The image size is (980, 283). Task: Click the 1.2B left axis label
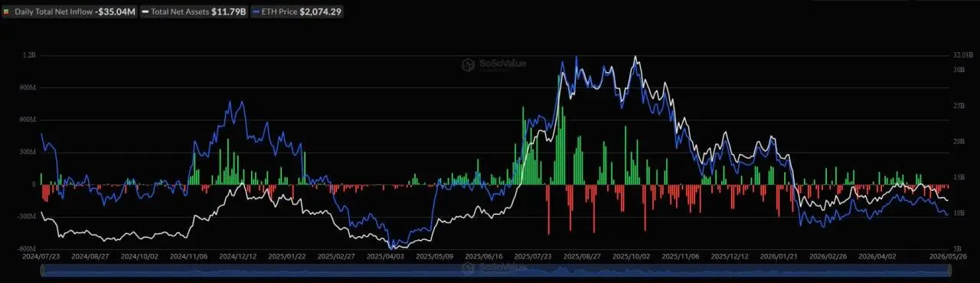coord(30,56)
